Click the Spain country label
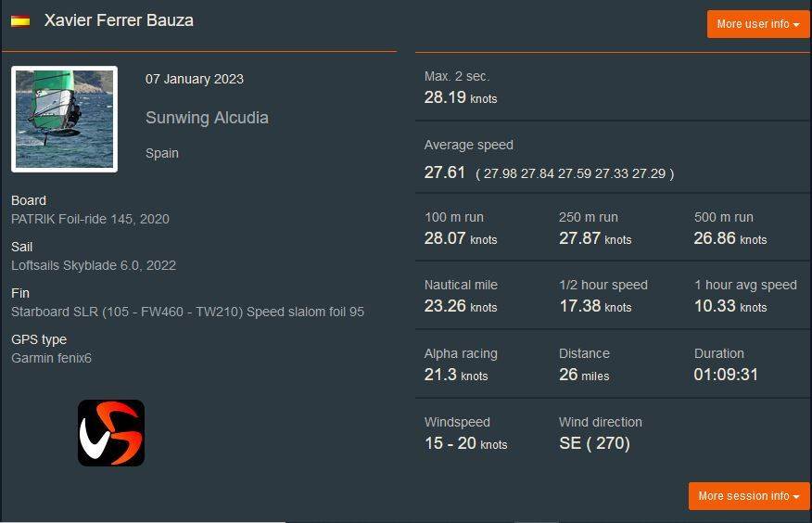This screenshot has width=812, height=523. (x=162, y=153)
